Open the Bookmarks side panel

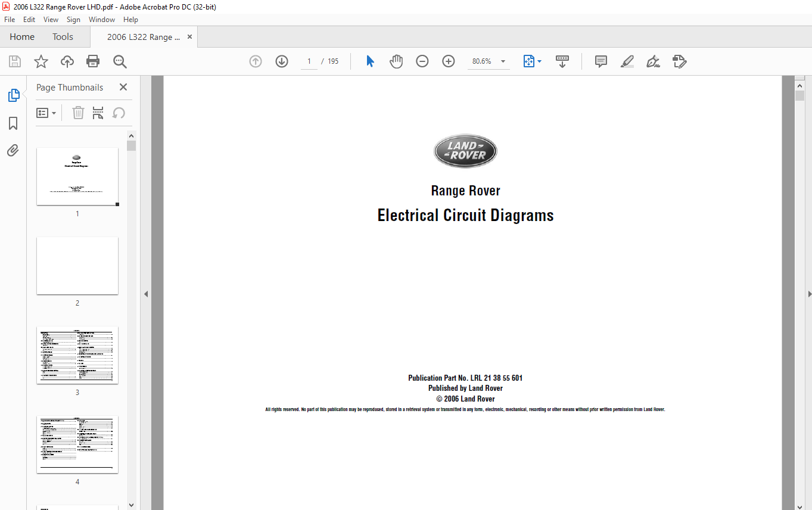tap(13, 123)
